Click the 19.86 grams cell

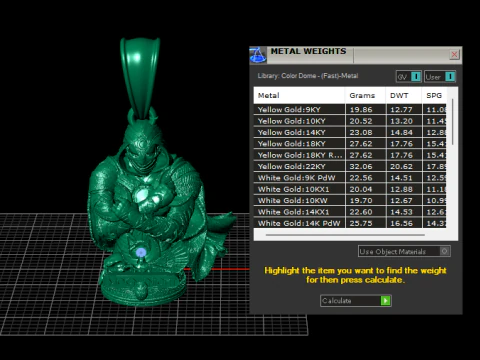(x=366, y=110)
